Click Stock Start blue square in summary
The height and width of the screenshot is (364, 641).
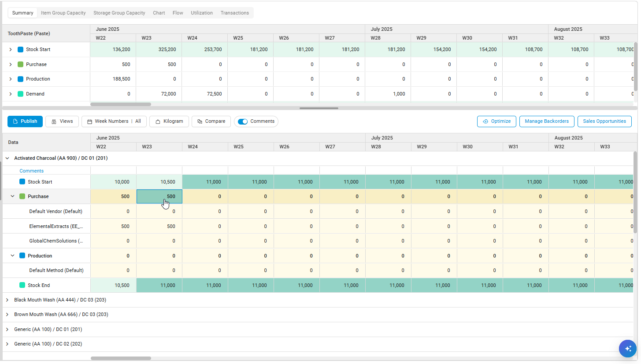pos(20,50)
